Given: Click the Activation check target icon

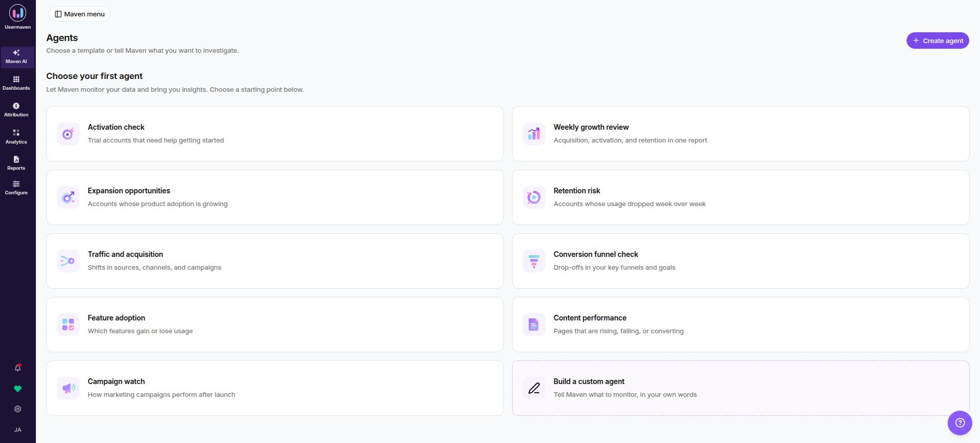Looking at the screenshot, I should (68, 134).
